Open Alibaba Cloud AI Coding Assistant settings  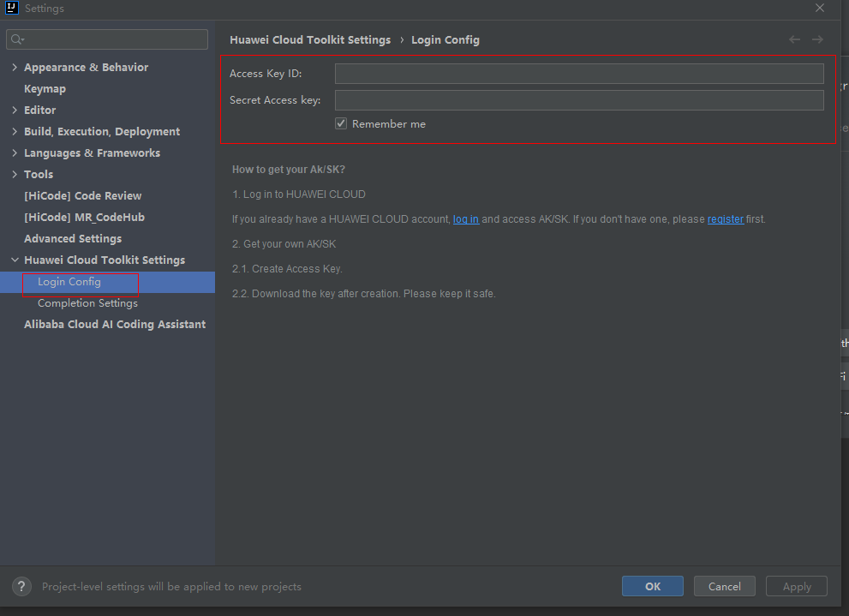[x=115, y=325]
